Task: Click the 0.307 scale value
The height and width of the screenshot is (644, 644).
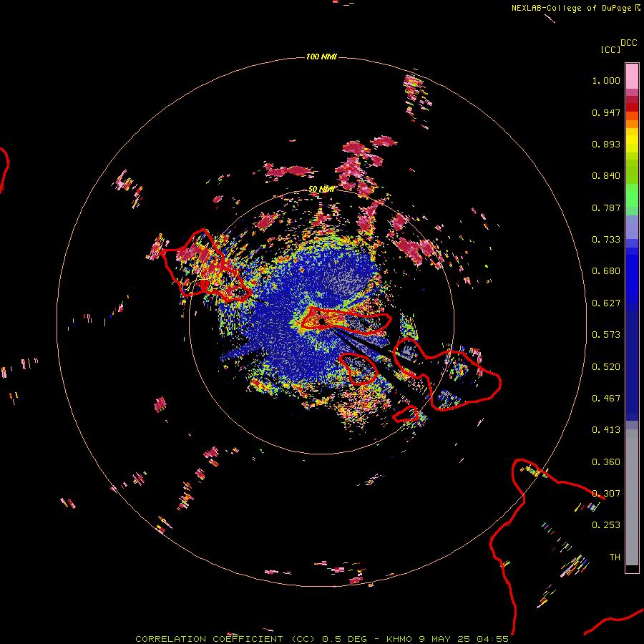Action: [606, 494]
